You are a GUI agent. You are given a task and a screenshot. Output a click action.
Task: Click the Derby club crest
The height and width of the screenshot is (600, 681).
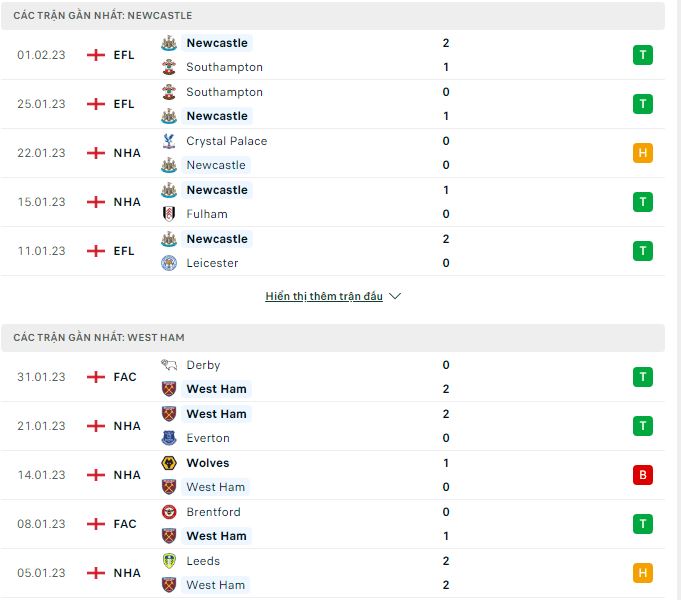tap(169, 365)
